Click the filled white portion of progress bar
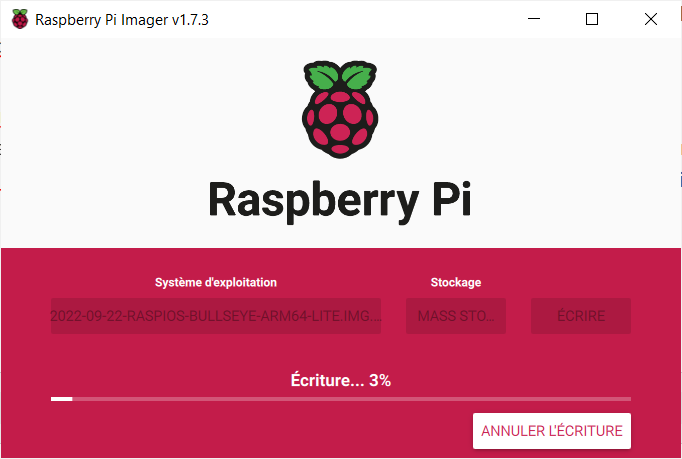 [x=61, y=399]
